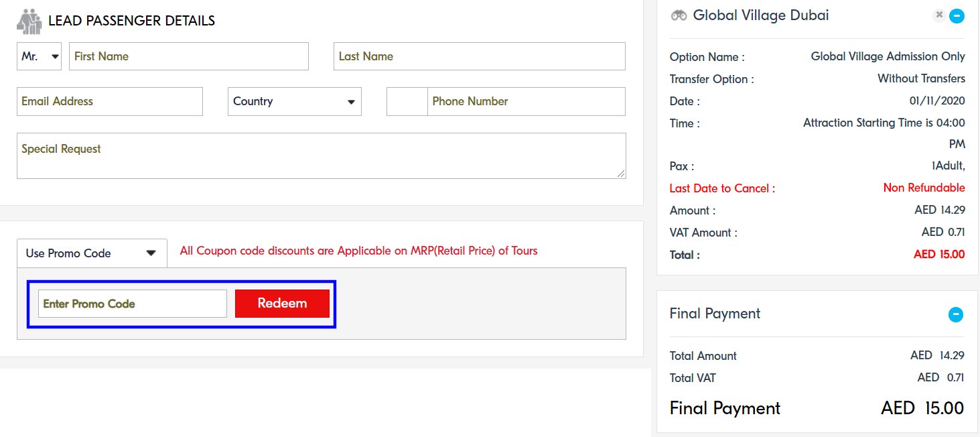Open the Mr. title dropdown
980x437 pixels.
39,56
